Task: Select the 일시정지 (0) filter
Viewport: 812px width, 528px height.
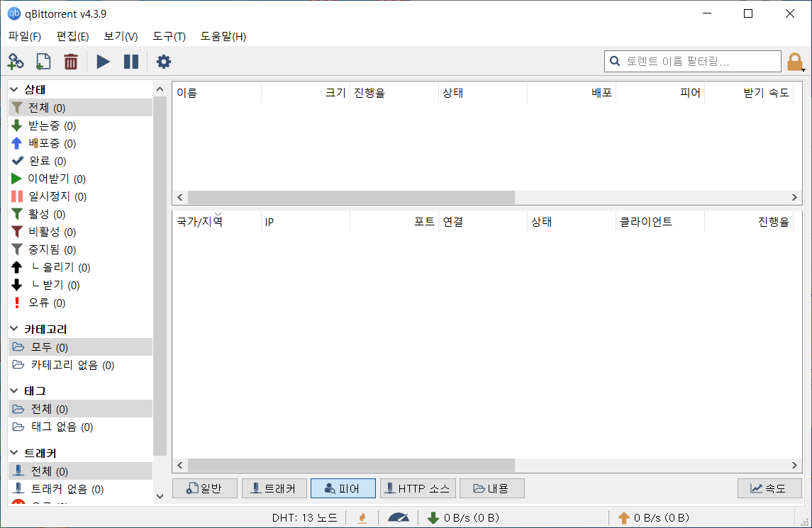Action: click(x=80, y=196)
